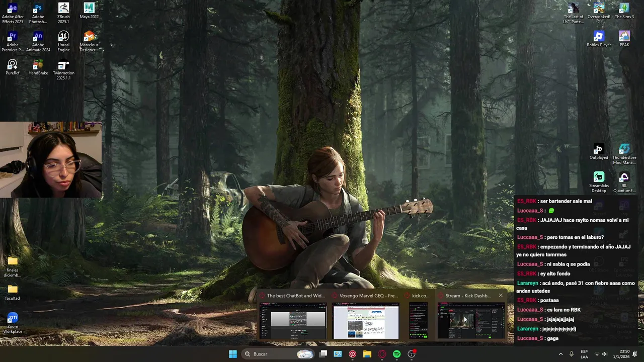This screenshot has width=644, height=362.
Task: Click chat message 'pero tomas en el laburo?'
Action: pyautogui.click(x=575, y=237)
